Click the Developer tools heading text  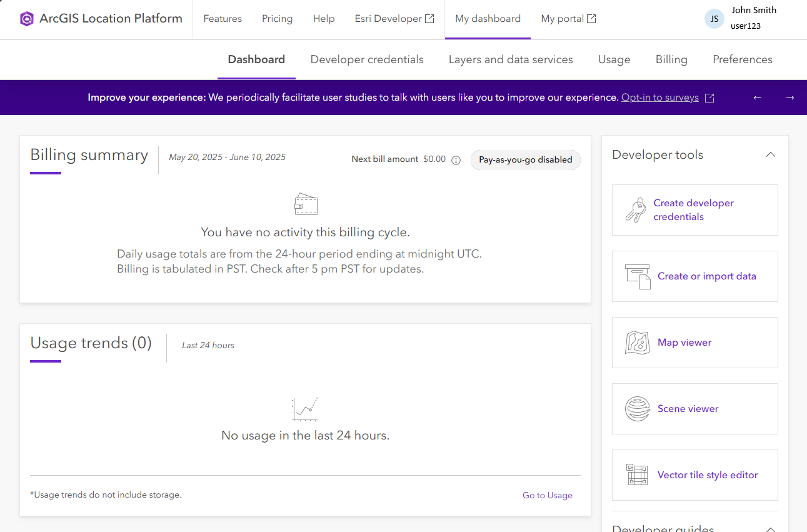pos(658,155)
